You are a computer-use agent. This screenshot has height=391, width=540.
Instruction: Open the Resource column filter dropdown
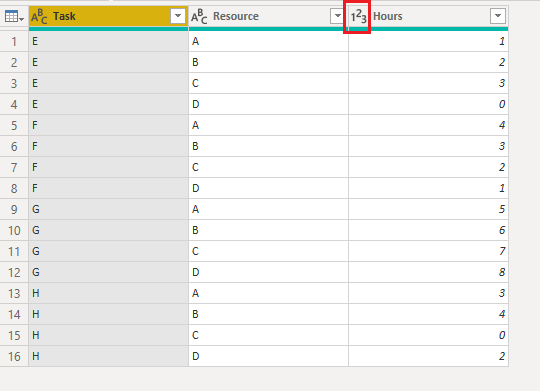pyautogui.click(x=337, y=16)
